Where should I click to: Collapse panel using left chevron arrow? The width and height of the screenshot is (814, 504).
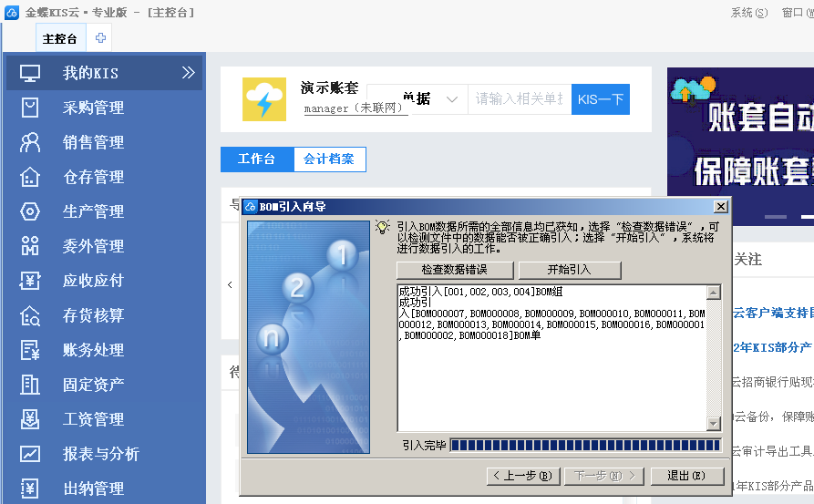click(x=230, y=284)
